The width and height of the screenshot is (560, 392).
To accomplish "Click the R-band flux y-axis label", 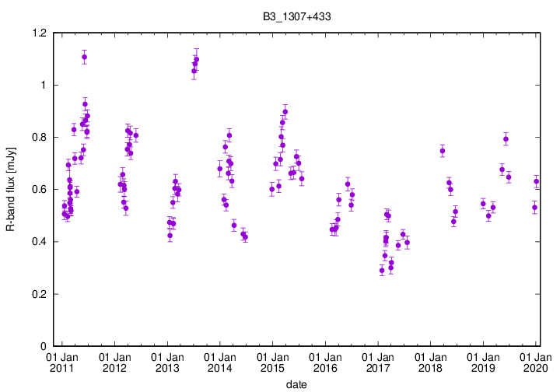I will coord(11,190).
